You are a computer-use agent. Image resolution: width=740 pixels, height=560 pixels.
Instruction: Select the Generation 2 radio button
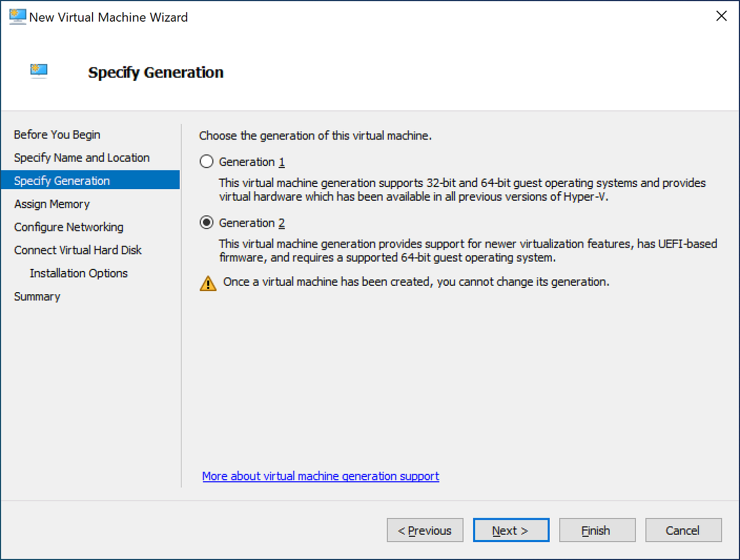pyautogui.click(x=206, y=222)
